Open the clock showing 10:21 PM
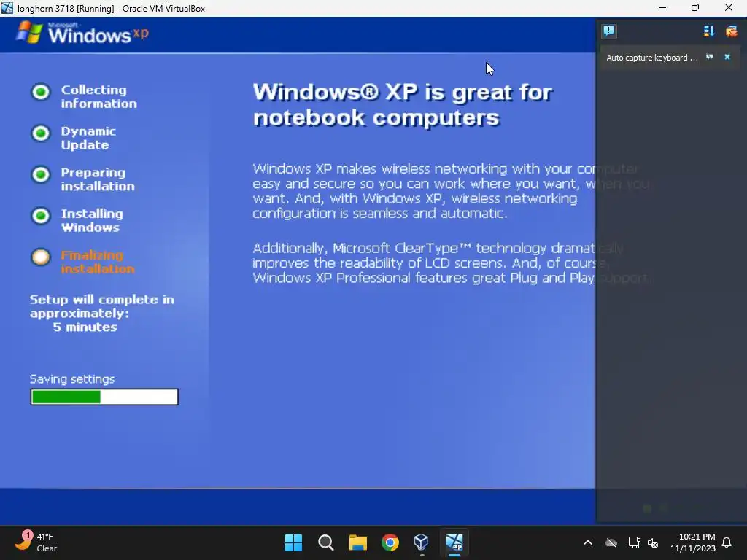The width and height of the screenshot is (747, 560). coord(693,542)
